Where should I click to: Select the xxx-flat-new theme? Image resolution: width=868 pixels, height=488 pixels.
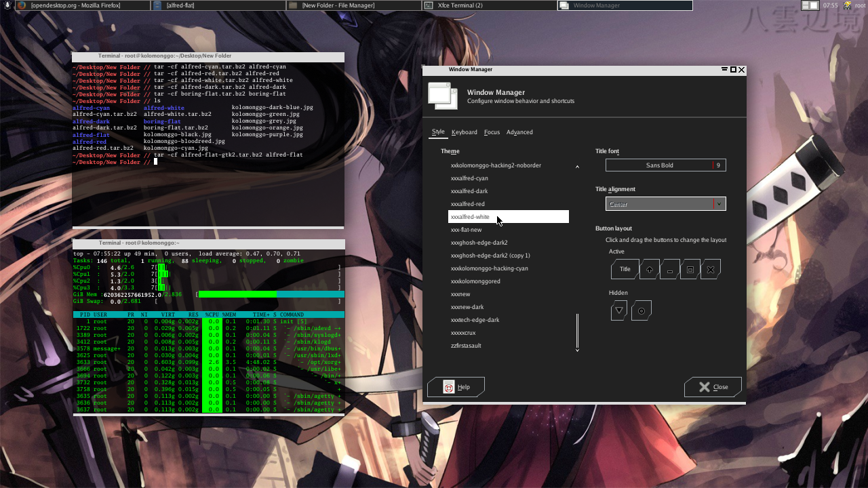(x=509, y=230)
